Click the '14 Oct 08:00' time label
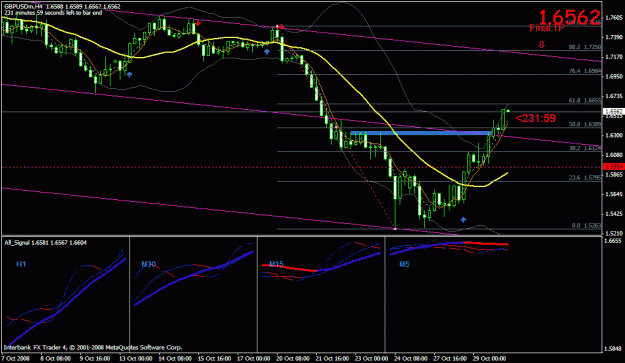The image size is (625, 363). (x=175, y=358)
